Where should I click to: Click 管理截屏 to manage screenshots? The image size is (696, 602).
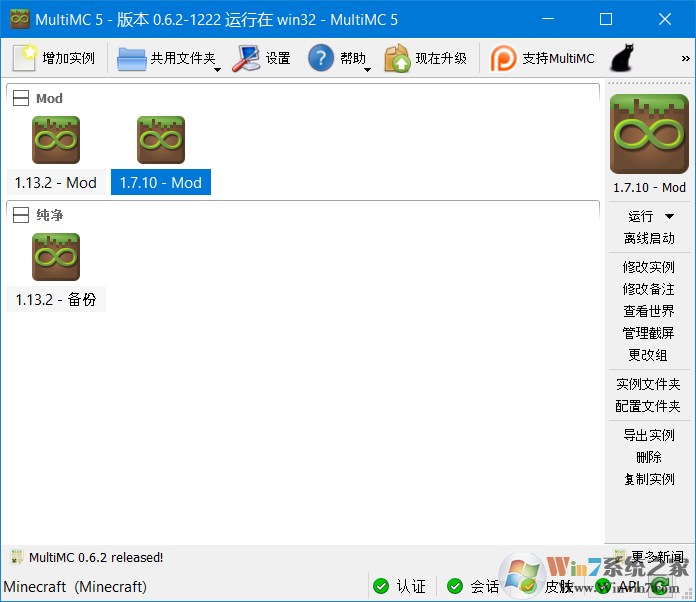pos(649,333)
